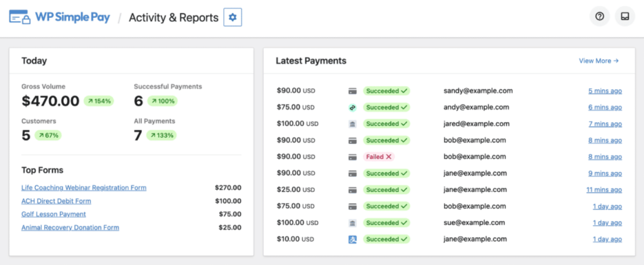The width and height of the screenshot is (644, 265).
Task: Open Animal Recovery Donation Form link
Action: click(x=70, y=227)
